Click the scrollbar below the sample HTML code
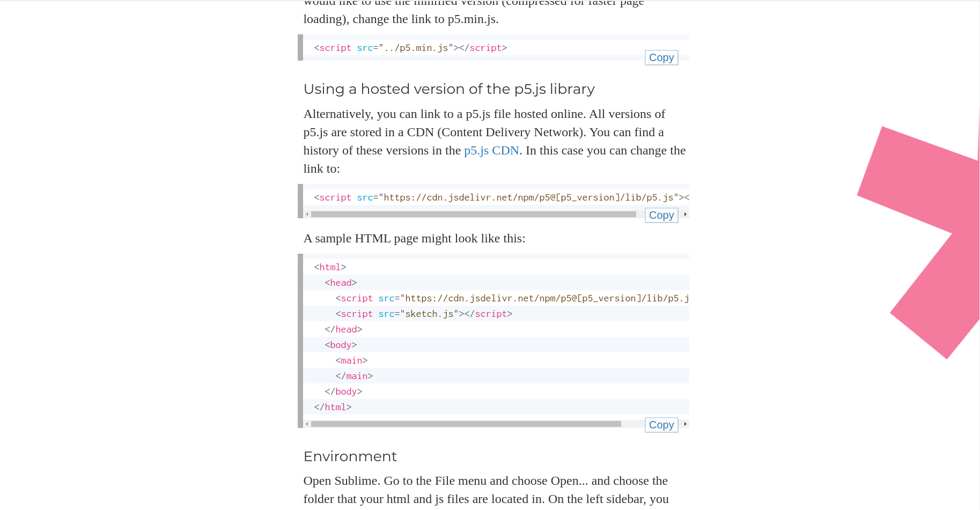 point(467,424)
